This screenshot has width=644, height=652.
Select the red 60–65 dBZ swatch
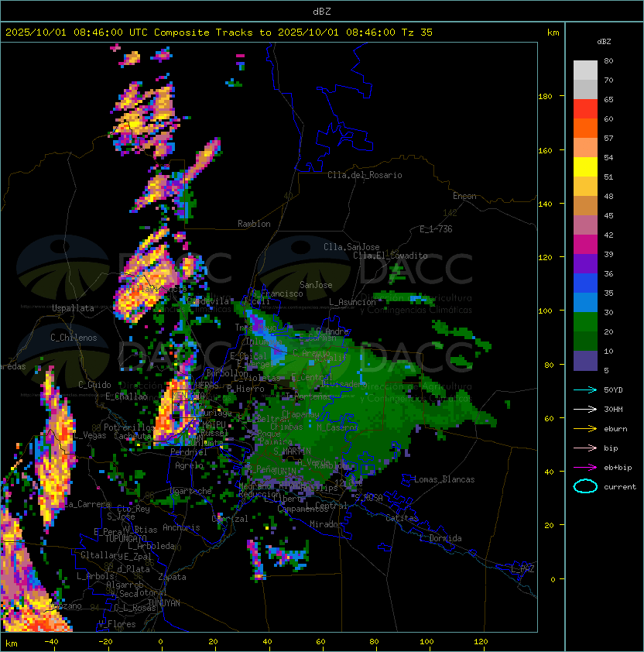pyautogui.click(x=585, y=109)
